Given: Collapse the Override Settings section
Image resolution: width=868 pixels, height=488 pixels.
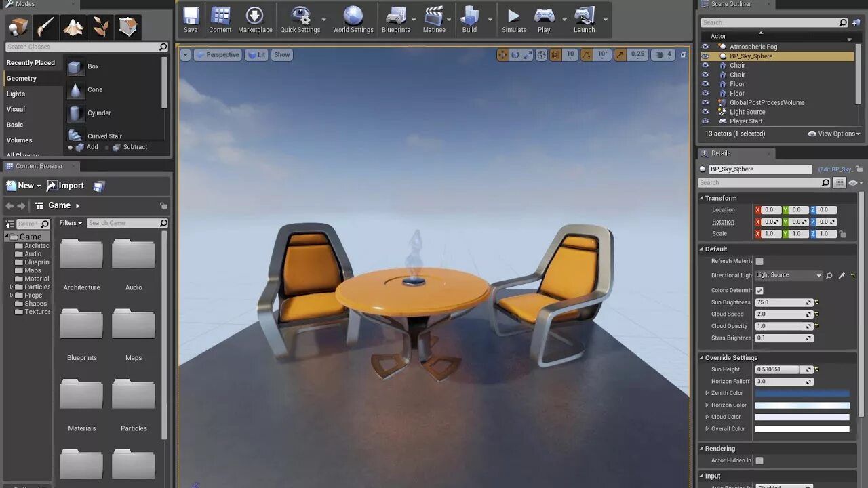Looking at the screenshot, I should 702,357.
